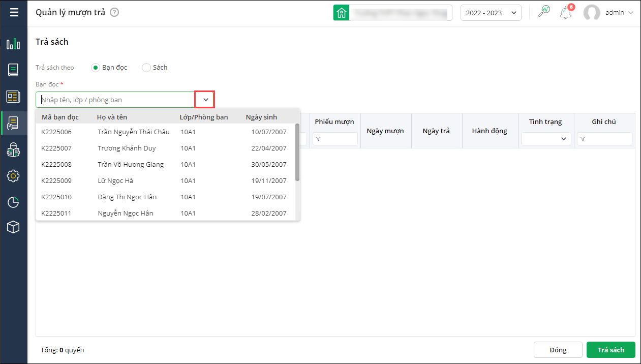641x364 pixels.
Task: Click filter icon under Phiếu mượn column
Action: tap(318, 139)
